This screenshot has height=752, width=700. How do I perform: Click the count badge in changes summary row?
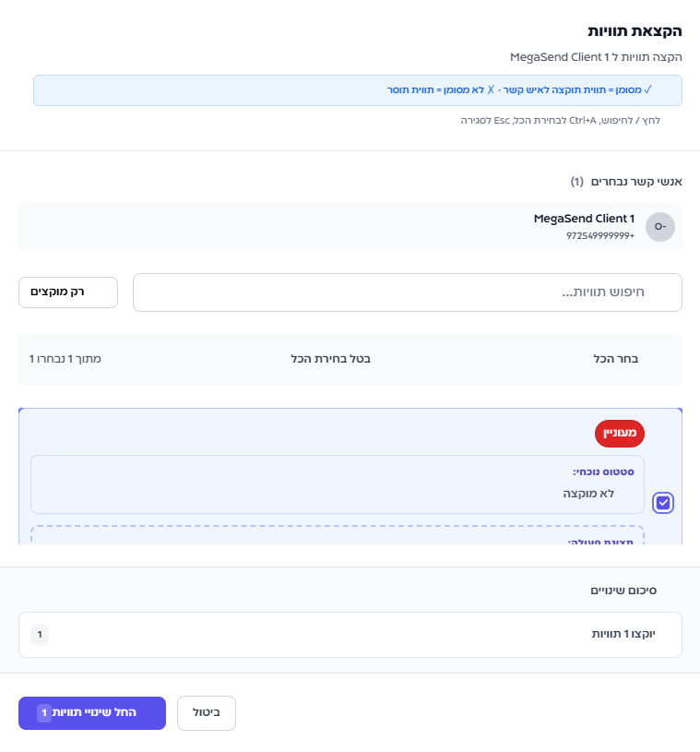40,635
